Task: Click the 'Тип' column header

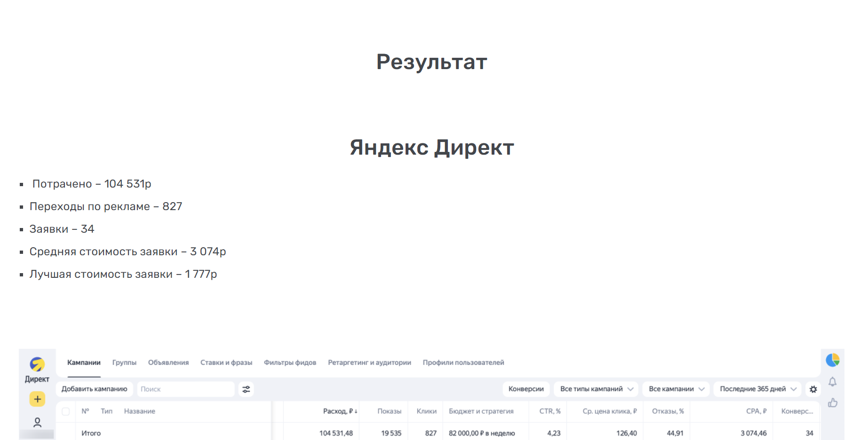Action: tap(107, 411)
